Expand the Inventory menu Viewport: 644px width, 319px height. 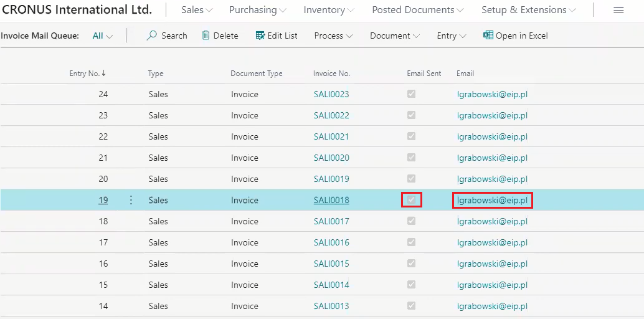pos(329,10)
